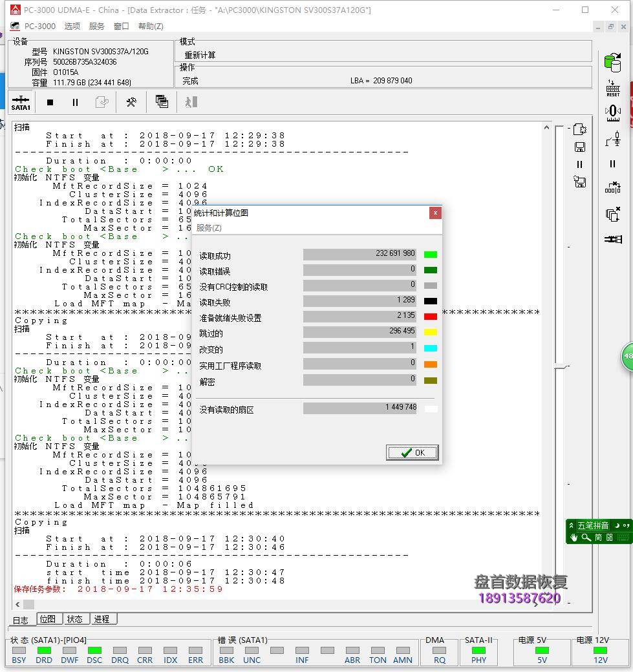Image resolution: width=633 pixels, height=672 pixels.
Task: Select the SATA1 port icon
Action: pos(21,102)
